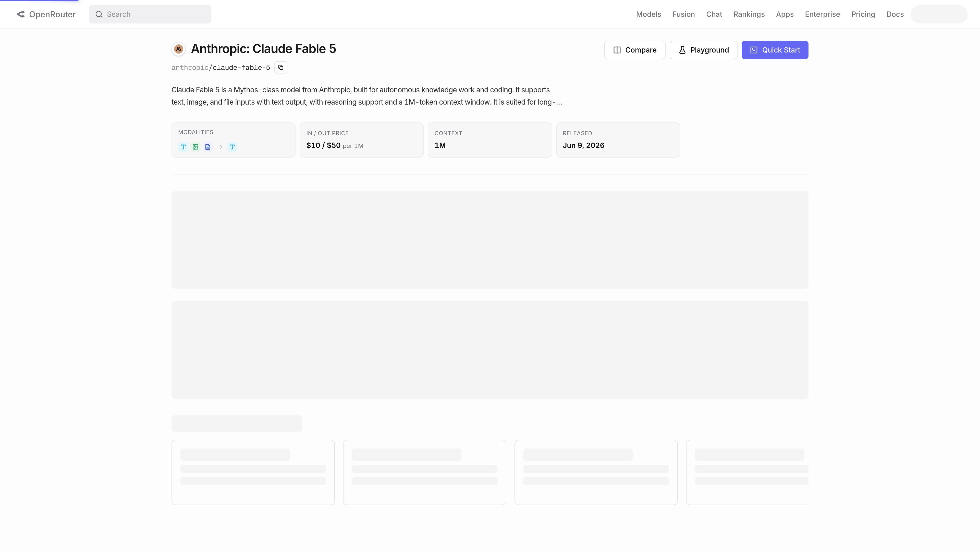
Task: Navigate to Enterprise
Action: click(x=822, y=15)
